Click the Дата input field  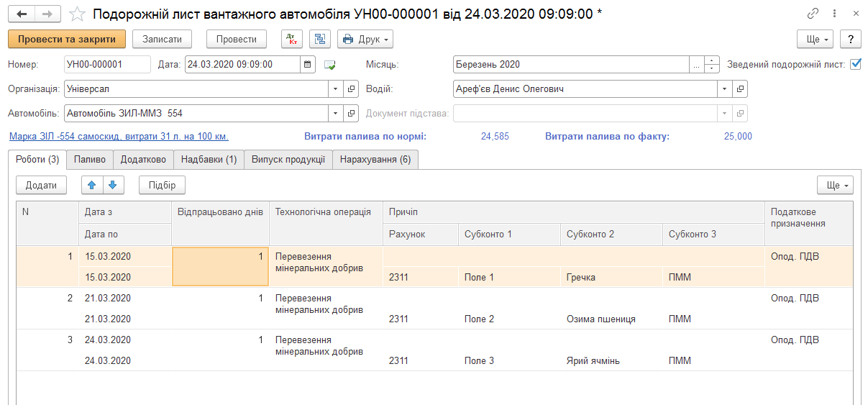point(243,64)
